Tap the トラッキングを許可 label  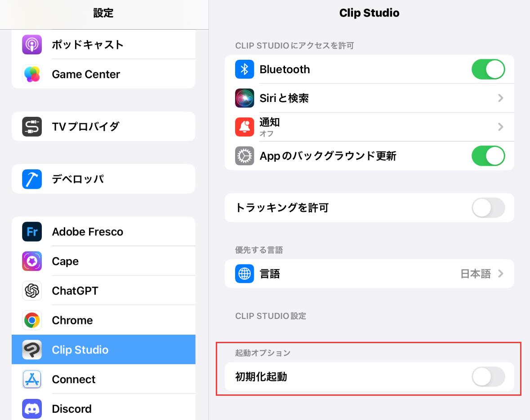282,208
